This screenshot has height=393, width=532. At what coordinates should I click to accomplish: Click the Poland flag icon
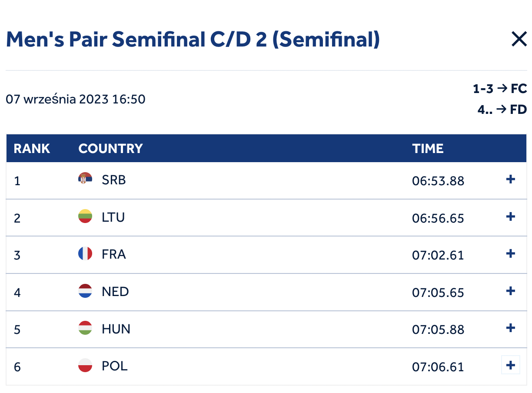coord(85,365)
